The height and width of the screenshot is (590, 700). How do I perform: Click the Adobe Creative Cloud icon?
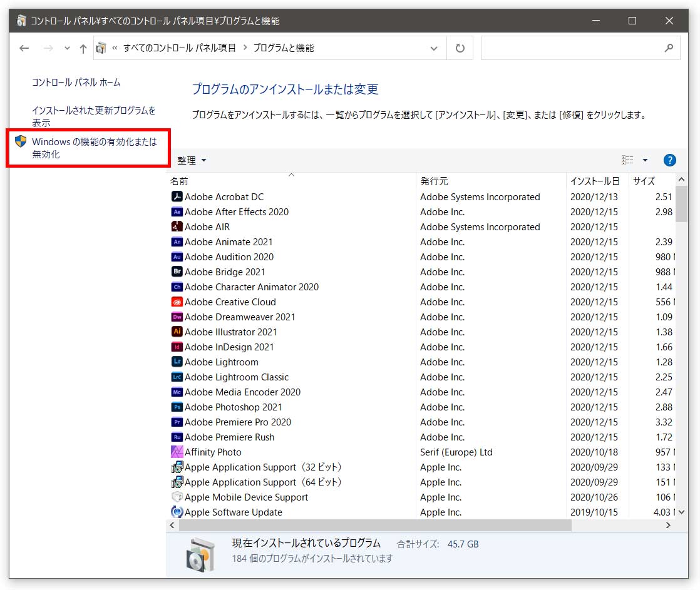[177, 302]
